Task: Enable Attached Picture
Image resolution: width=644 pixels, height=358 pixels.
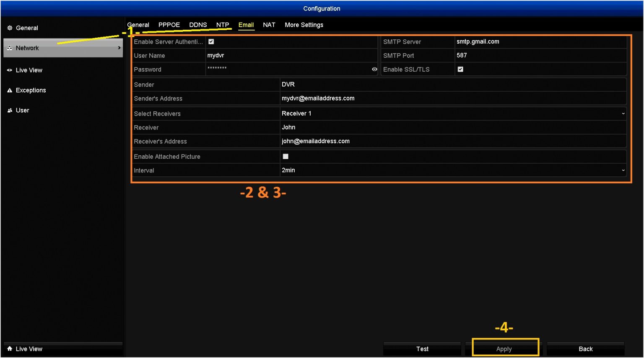Action: pyautogui.click(x=286, y=156)
